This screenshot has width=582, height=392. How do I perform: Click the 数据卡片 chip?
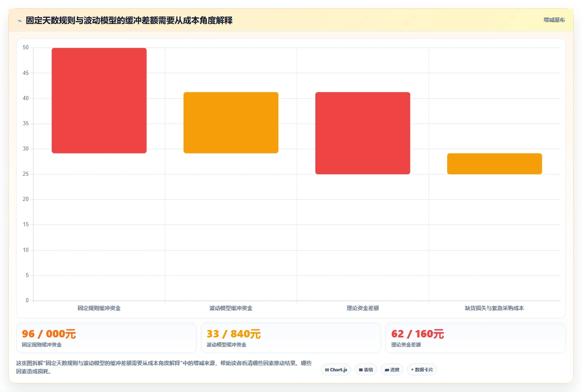422,370
